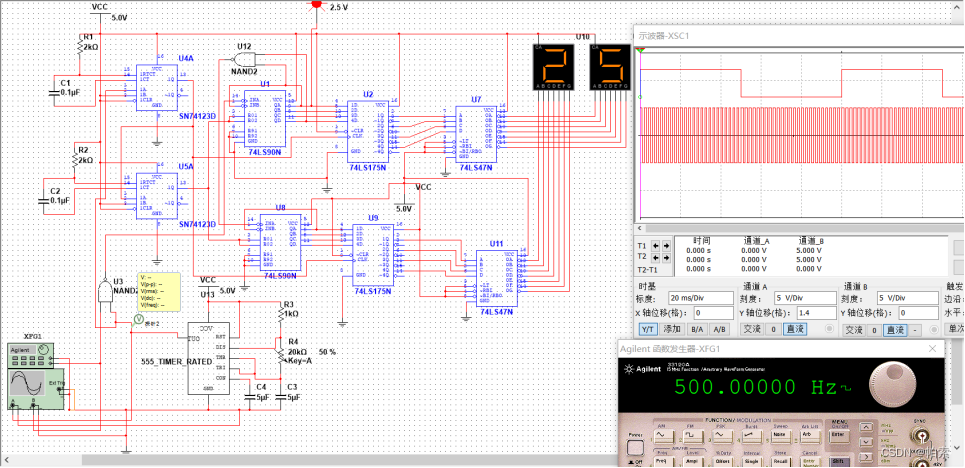Select the U7 74LS47N decoder chip

[475, 134]
